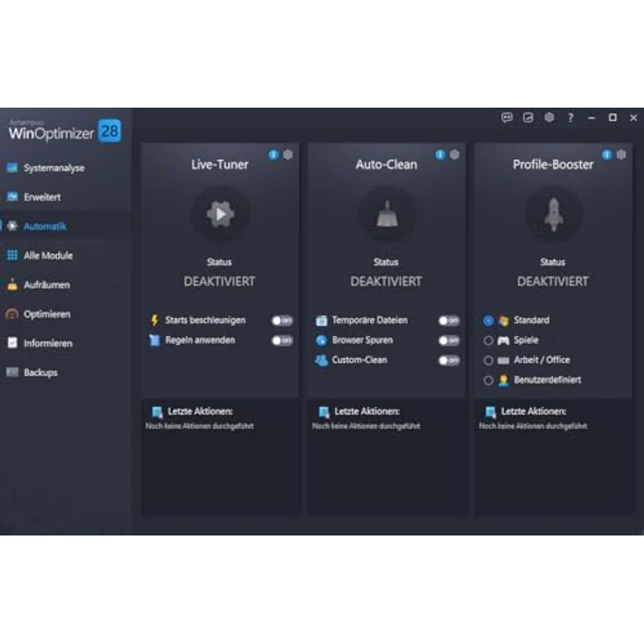This screenshot has height=644, width=644.
Task: Click the Regeln anwenden label
Action: click(200, 340)
